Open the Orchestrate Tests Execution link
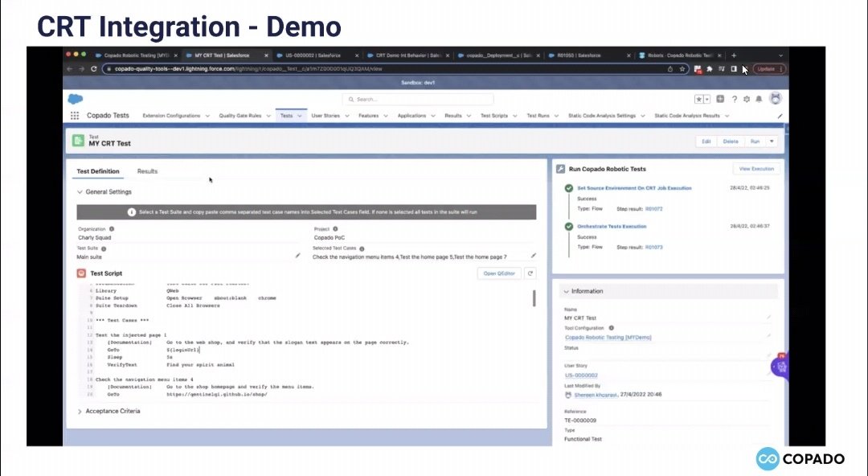Image resolution: width=868 pixels, height=476 pixels. coord(612,226)
